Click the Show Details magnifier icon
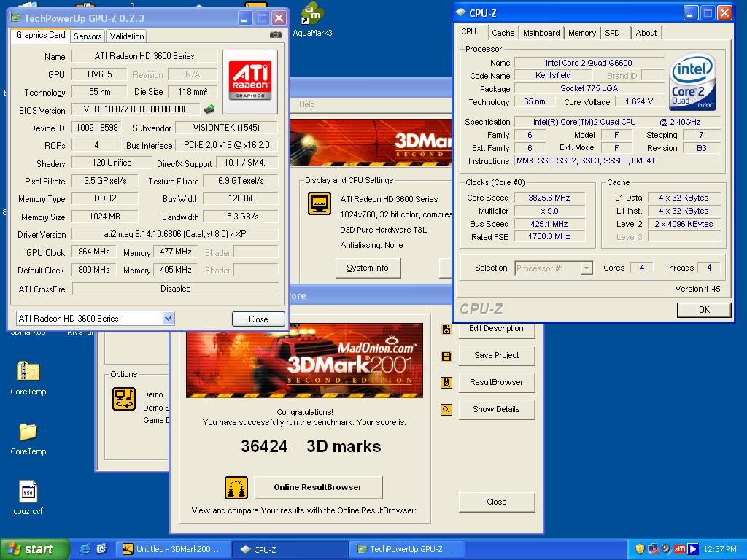Viewport: 747px width, 560px height. (x=446, y=410)
